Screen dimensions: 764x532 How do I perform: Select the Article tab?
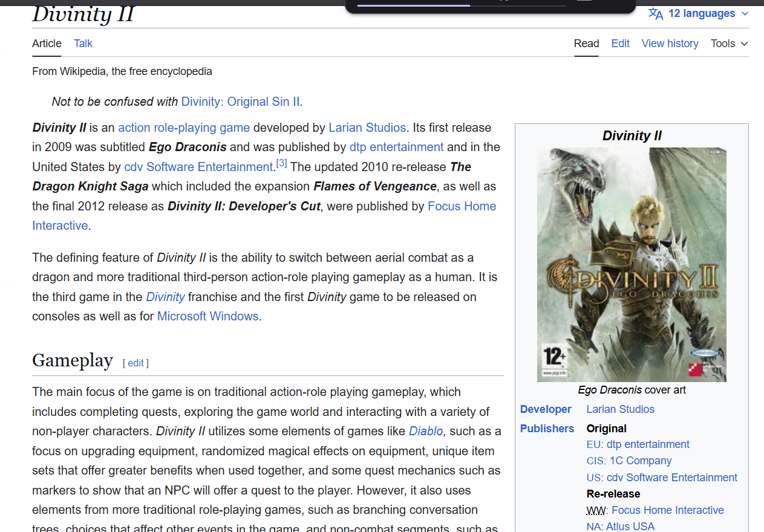coord(47,44)
